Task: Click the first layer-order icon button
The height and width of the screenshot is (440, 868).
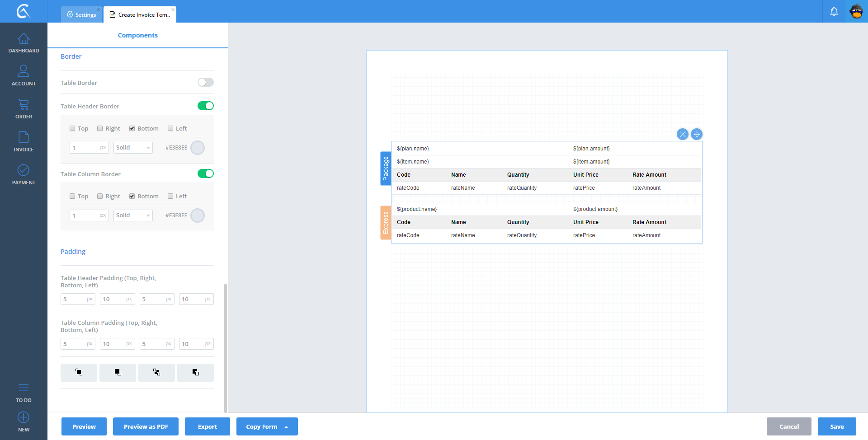Action: pyautogui.click(x=79, y=372)
